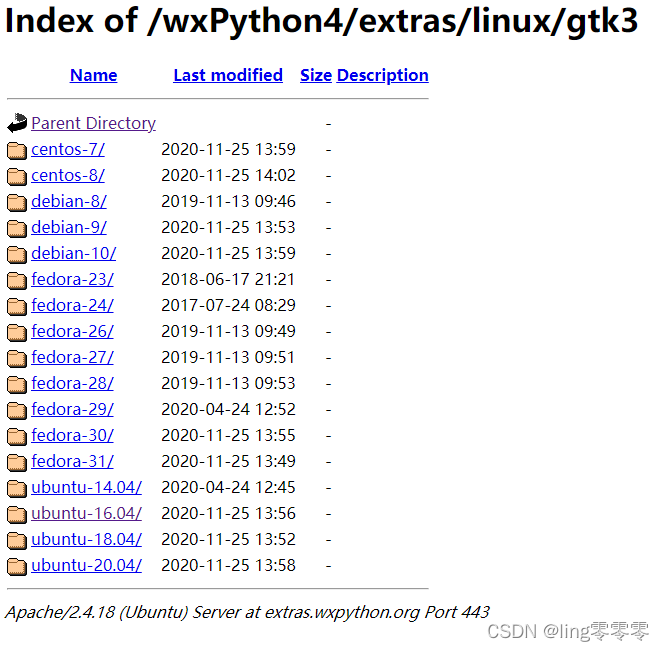Click the date 2020-11-25 13:58
Screen dimensions: 664x651
click(228, 565)
